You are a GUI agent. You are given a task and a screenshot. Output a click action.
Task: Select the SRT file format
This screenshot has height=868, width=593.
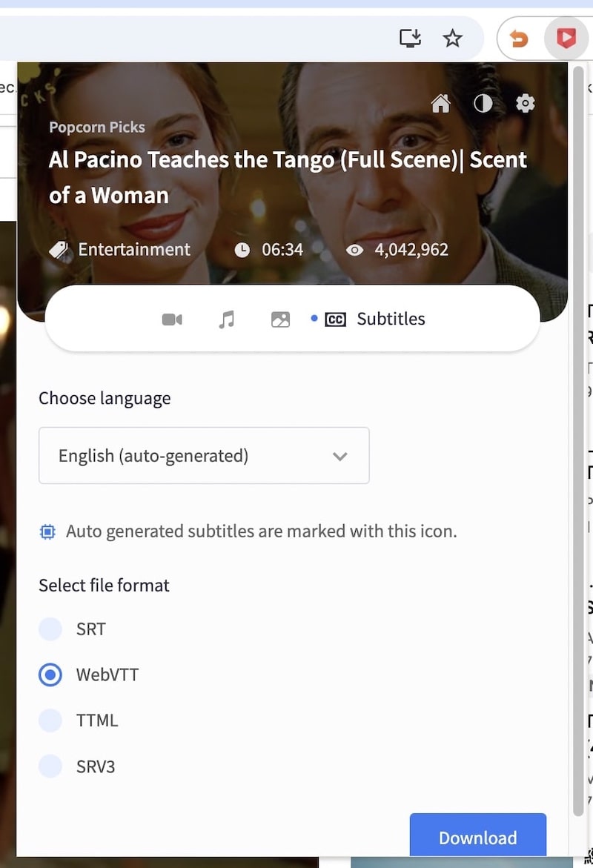tap(50, 629)
